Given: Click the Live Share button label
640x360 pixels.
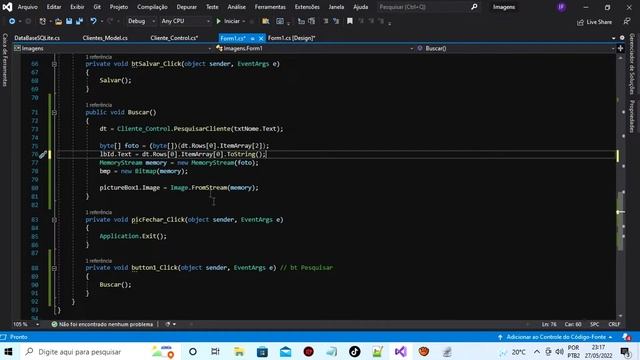Looking at the screenshot, I should [599, 22].
